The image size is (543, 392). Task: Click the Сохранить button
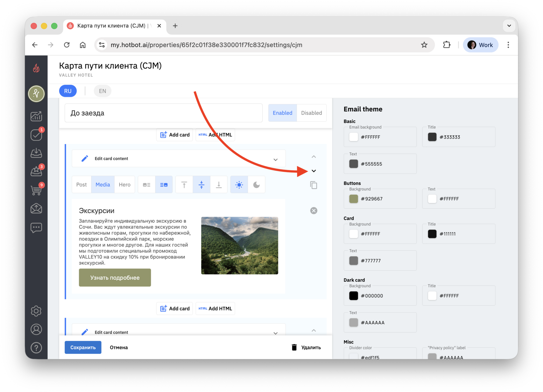[x=83, y=347]
